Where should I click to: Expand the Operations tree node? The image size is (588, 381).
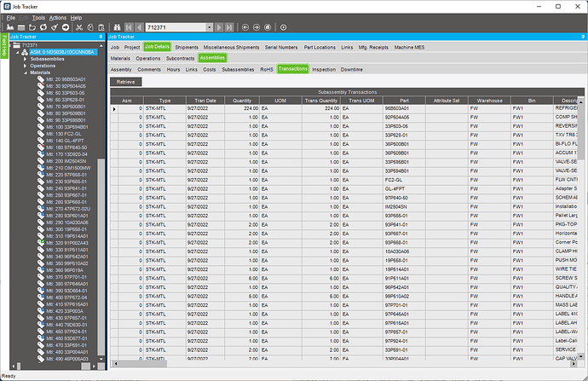[x=25, y=66]
